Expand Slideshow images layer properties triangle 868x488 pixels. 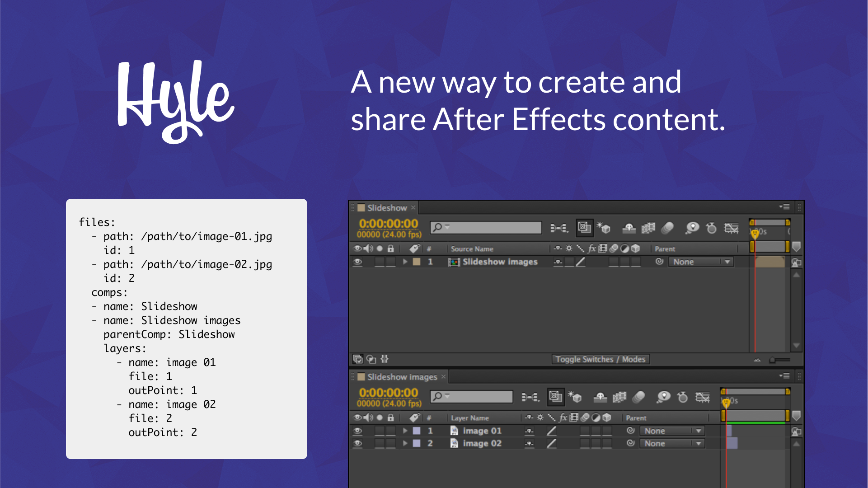(405, 262)
